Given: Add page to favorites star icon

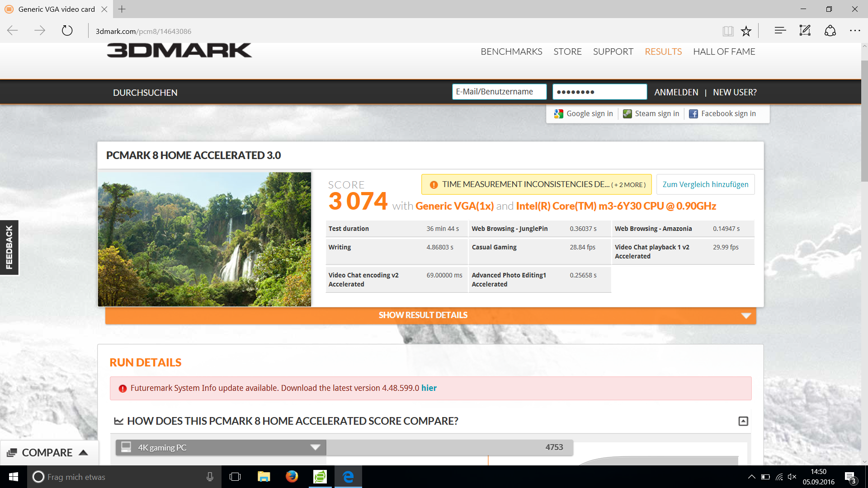Looking at the screenshot, I should tap(746, 31).
